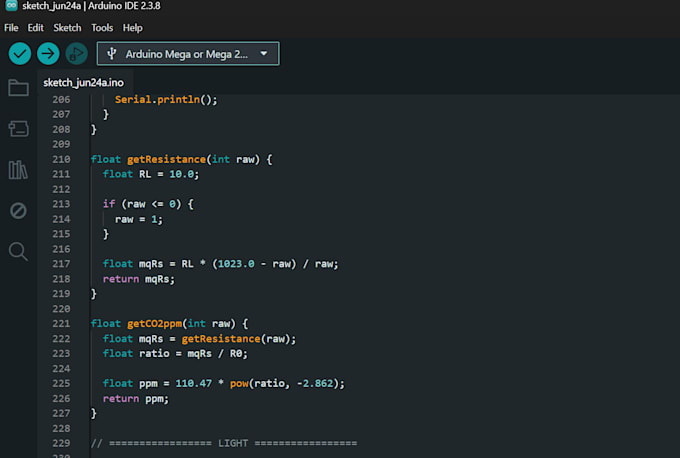Open the File menu
Screen dimensions: 680x458
coord(11,28)
